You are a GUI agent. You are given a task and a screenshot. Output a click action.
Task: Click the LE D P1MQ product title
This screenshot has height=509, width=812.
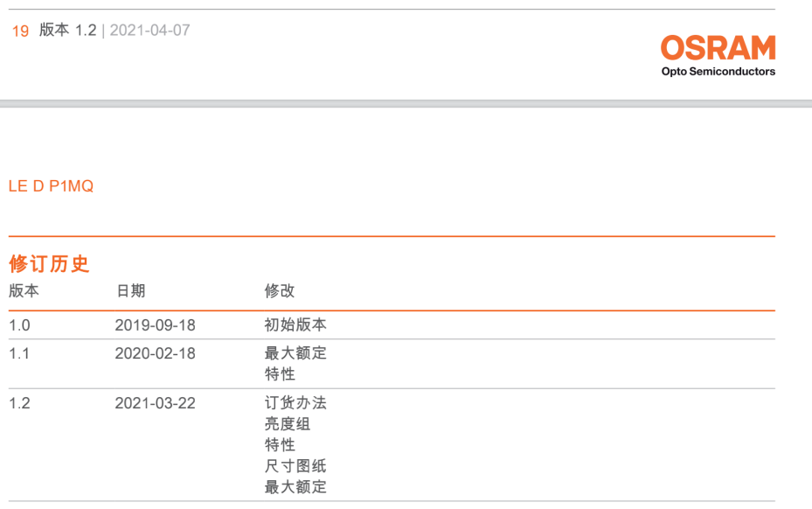51,186
